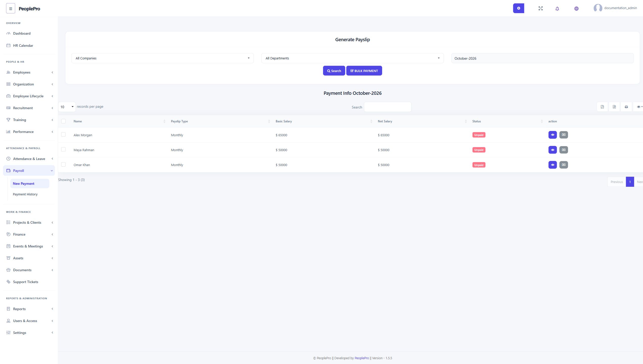The width and height of the screenshot is (643, 364).
Task: Open the Reports menu
Action: point(29,309)
